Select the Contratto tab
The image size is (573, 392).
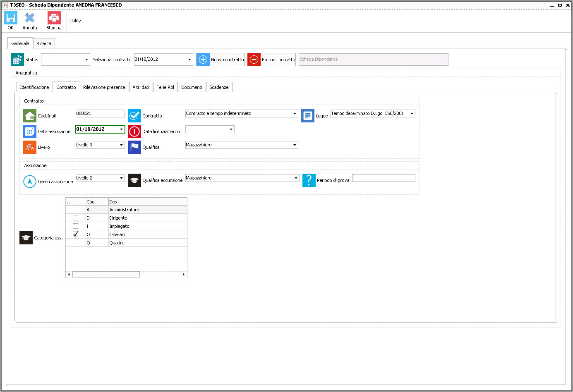pyautogui.click(x=66, y=87)
